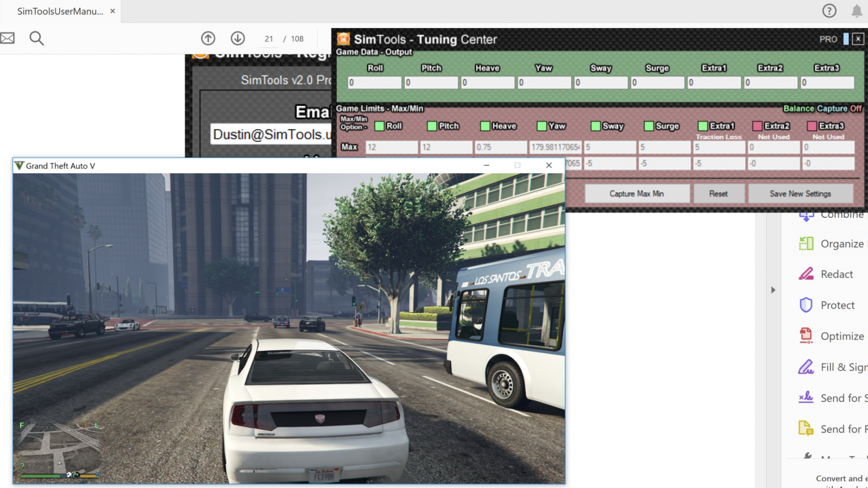Click the Surge game data output field
The height and width of the screenshot is (488, 868).
click(x=657, y=83)
